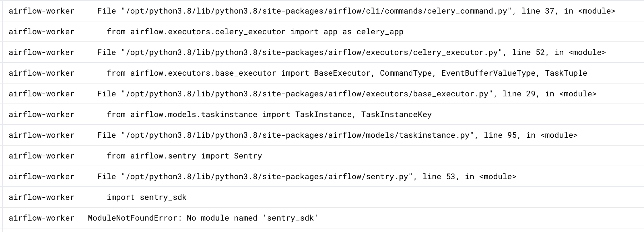
Task: Click airflow-worker label on the taskinstance.py row
Action: click(x=41, y=135)
